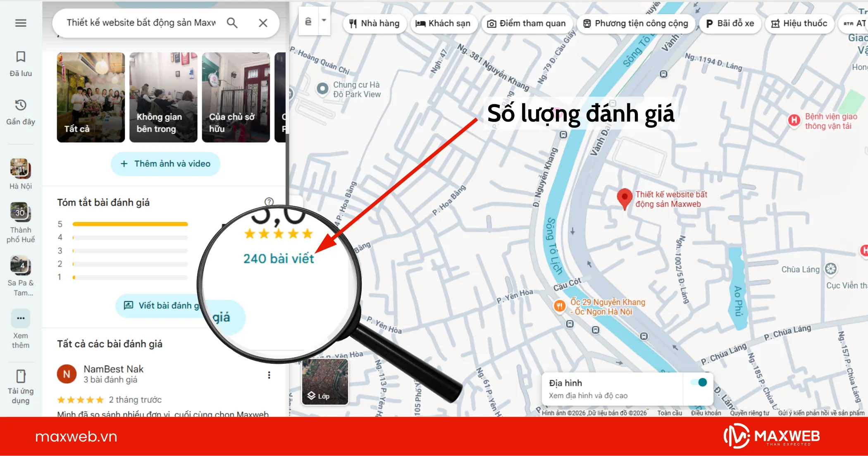
Task: Click the search magnifier icon
Action: [x=232, y=23]
